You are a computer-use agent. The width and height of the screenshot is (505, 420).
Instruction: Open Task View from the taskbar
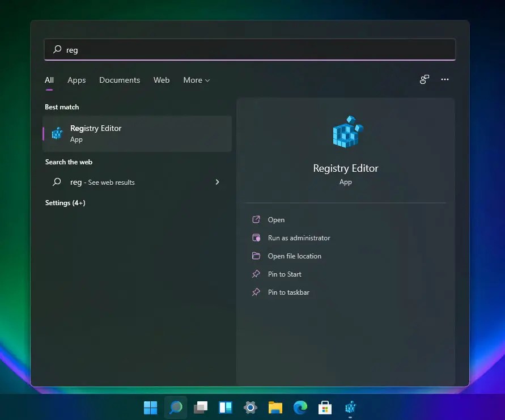coord(200,408)
